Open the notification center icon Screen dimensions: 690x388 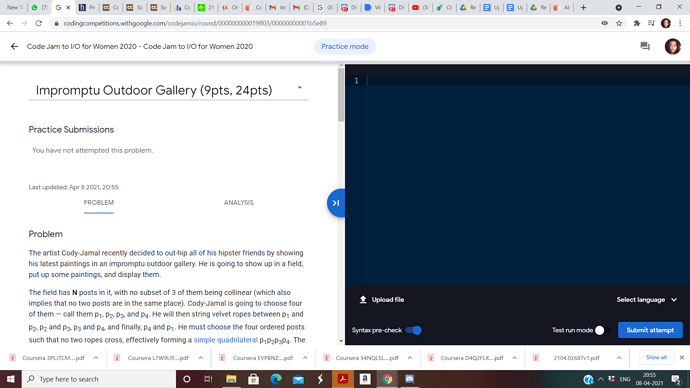click(676, 379)
